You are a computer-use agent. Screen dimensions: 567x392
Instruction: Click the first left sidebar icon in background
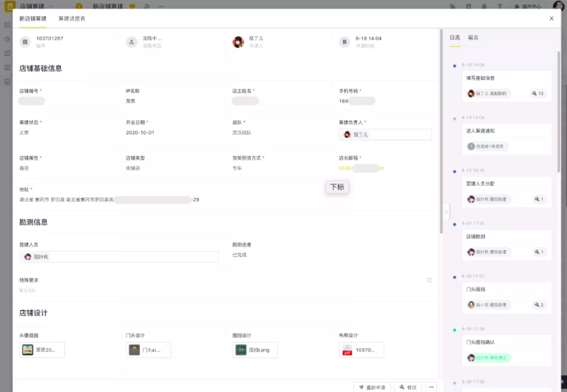7,25
